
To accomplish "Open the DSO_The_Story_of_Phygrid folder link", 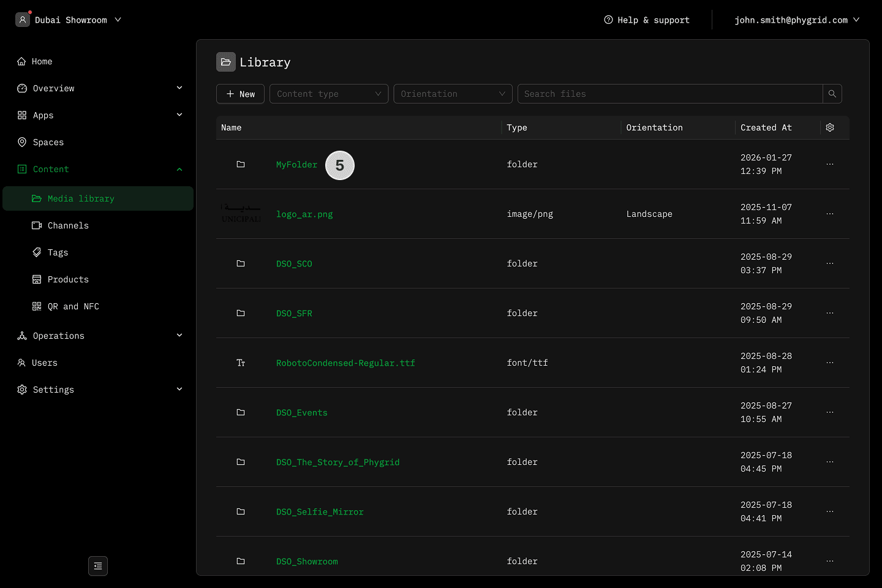I will (337, 462).
